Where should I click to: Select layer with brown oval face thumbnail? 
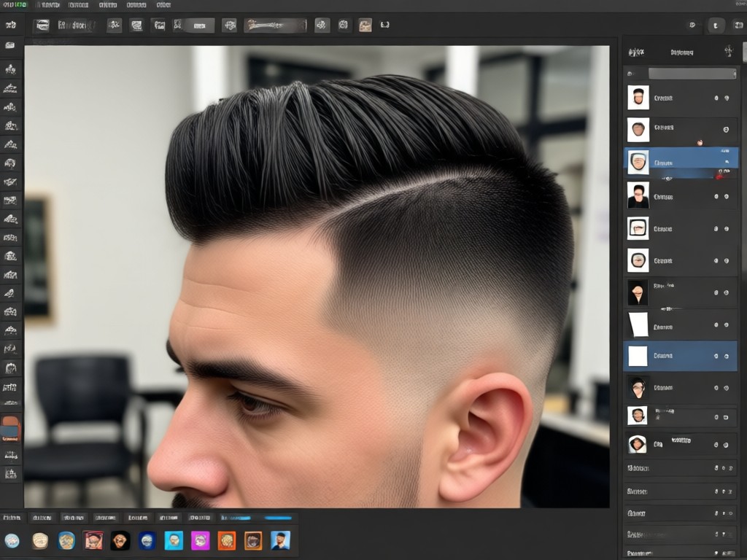681,130
